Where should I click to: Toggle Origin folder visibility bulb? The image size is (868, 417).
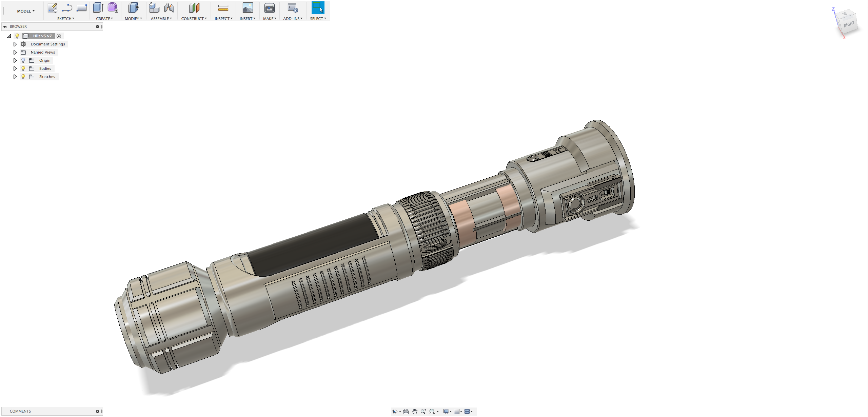click(23, 60)
